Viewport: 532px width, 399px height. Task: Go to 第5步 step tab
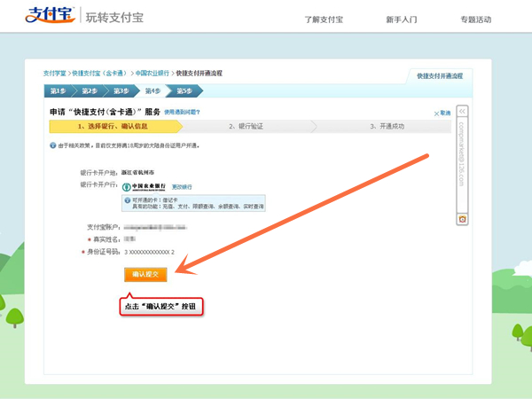point(184,90)
